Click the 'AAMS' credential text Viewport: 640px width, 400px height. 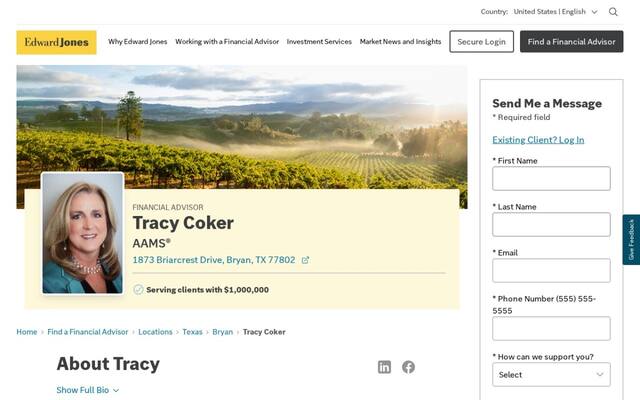tap(151, 243)
